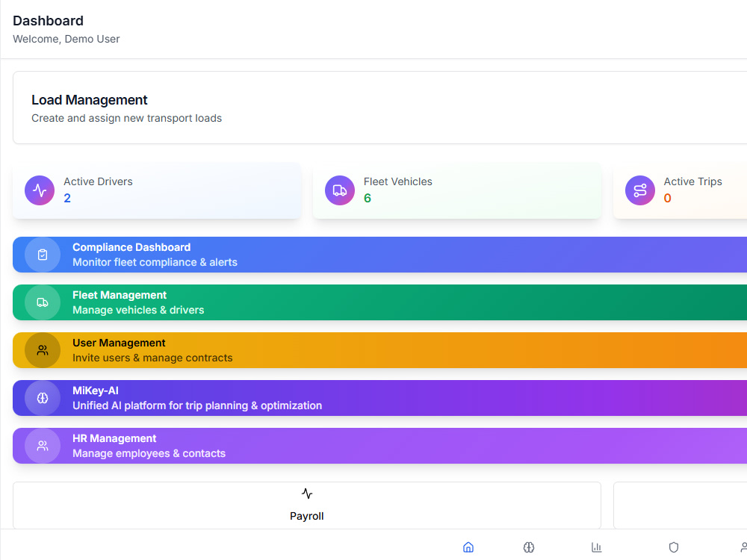Screen dimensions: 747x560
Task: Click "Create and assign new transport loads" text
Action: point(127,118)
